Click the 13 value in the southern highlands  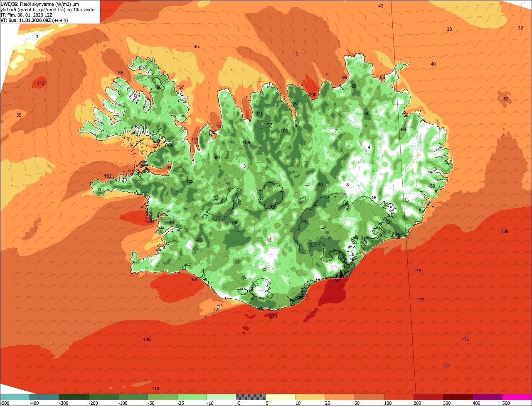(269, 240)
